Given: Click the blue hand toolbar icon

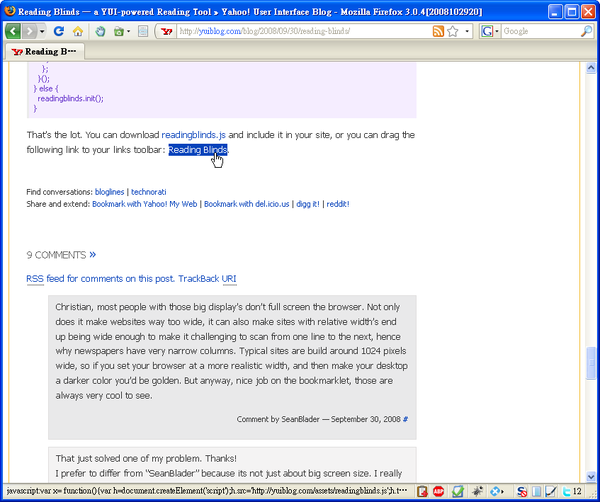Looking at the screenshot, I should click(x=100, y=31).
